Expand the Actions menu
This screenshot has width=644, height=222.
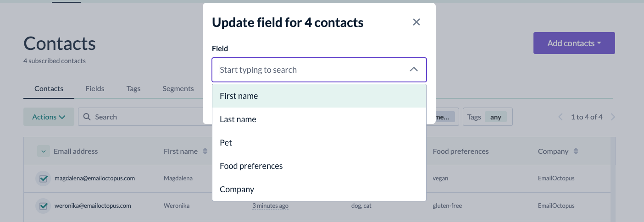coord(49,117)
